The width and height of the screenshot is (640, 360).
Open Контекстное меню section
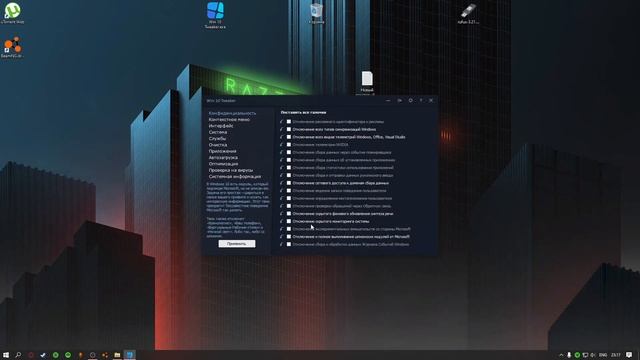[229, 120]
